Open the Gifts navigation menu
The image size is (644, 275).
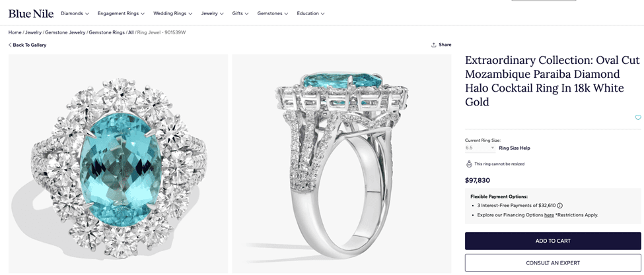pyautogui.click(x=240, y=14)
